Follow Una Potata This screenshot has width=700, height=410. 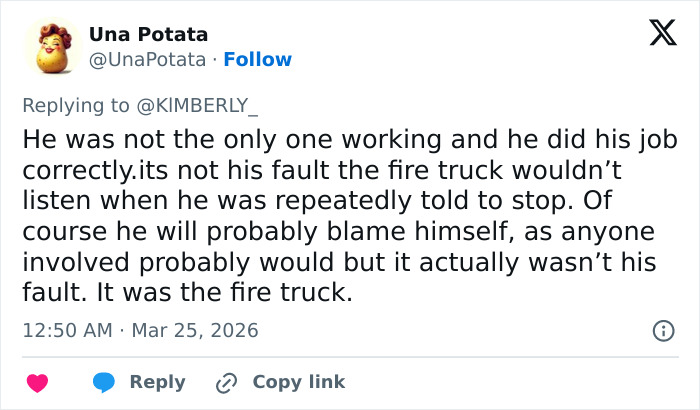[x=258, y=59]
